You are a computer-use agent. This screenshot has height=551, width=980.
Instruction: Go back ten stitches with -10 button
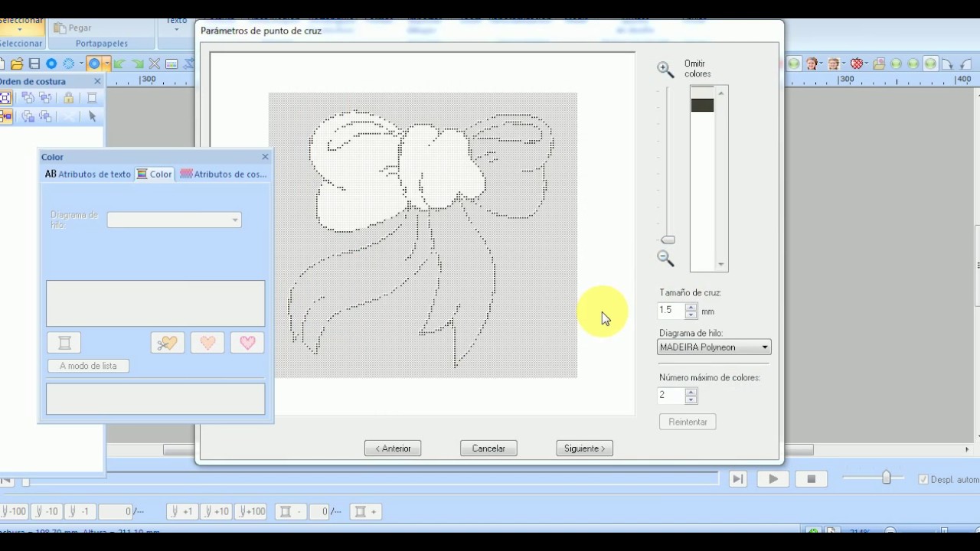pyautogui.click(x=46, y=511)
